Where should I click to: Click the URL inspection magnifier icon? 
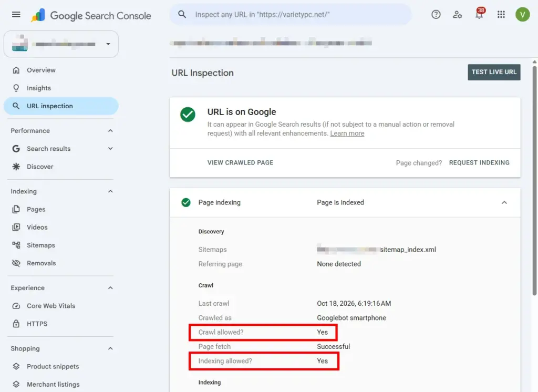pyautogui.click(x=16, y=106)
